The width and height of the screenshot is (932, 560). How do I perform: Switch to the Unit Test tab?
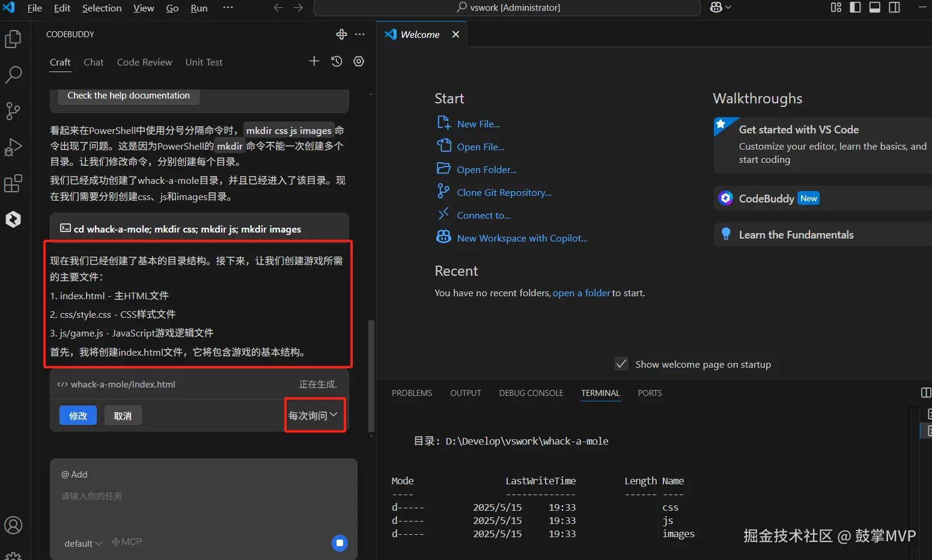(x=204, y=62)
